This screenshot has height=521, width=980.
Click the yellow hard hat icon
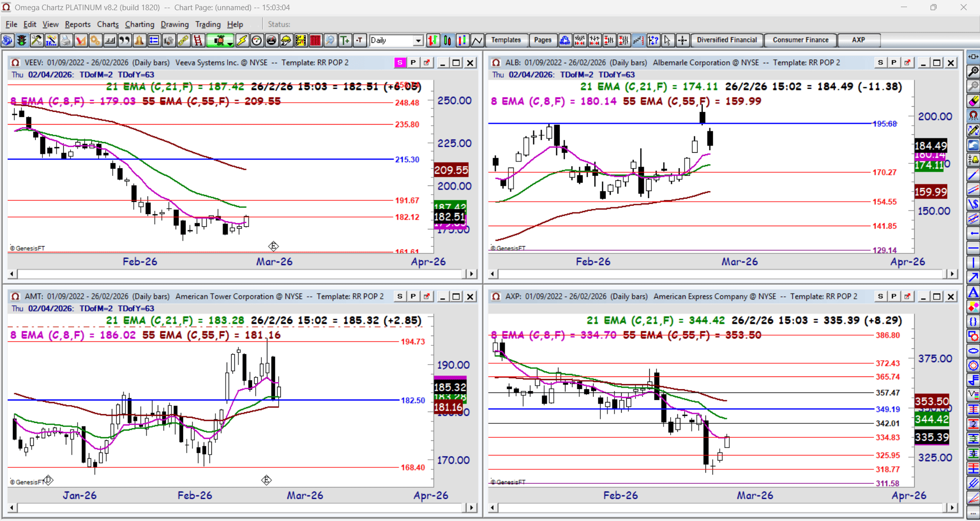click(286, 40)
